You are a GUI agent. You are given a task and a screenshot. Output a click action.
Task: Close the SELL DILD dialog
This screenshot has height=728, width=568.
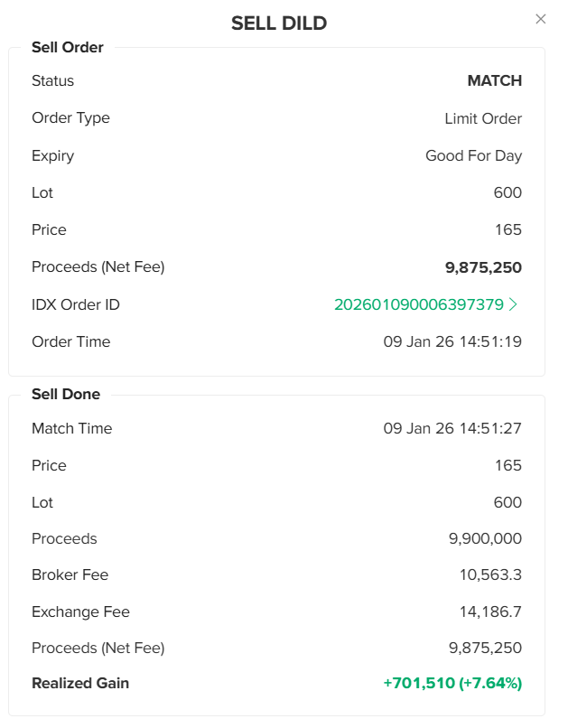(x=541, y=19)
